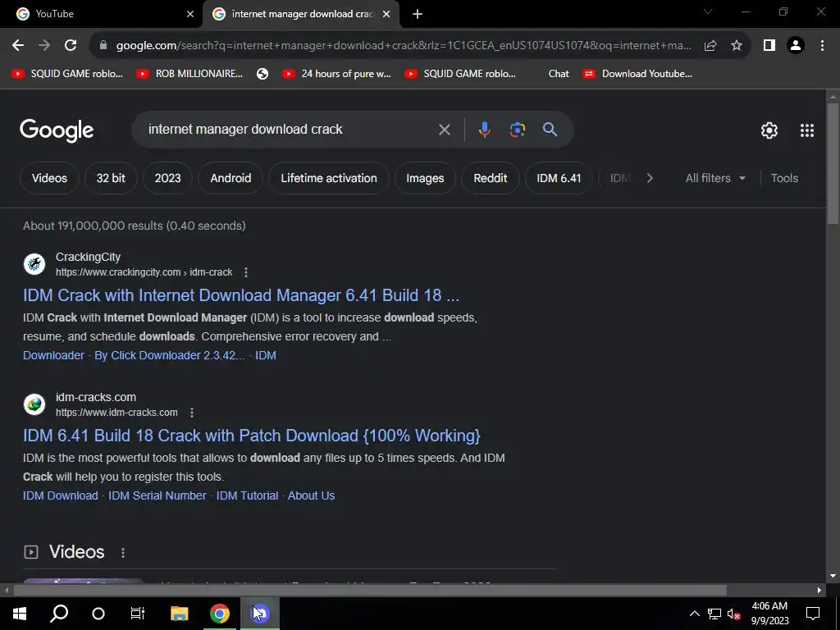Open the Chrome profile avatar

pyautogui.click(x=796, y=46)
